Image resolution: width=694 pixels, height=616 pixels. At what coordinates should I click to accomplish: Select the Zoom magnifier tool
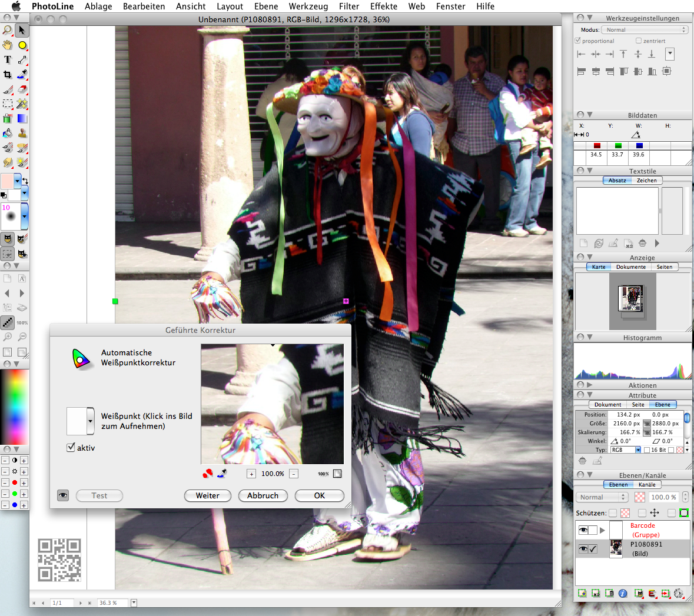[x=8, y=30]
